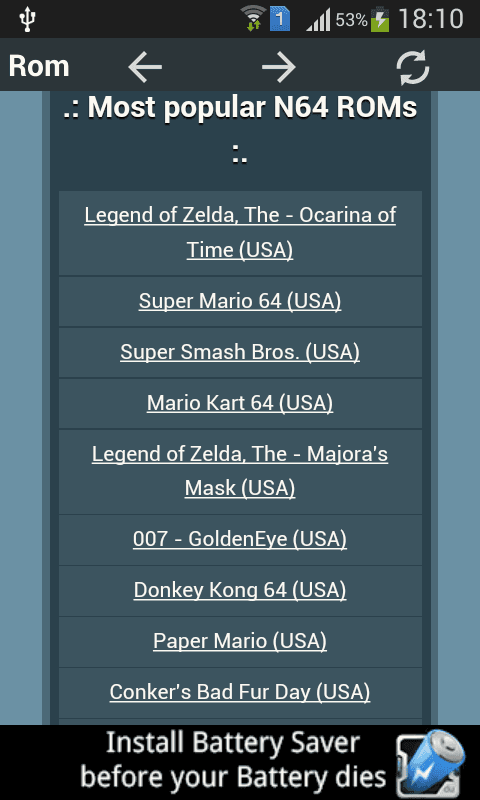Tap the refresh icon in toolbar
Image resolution: width=480 pixels, height=800 pixels.
(x=413, y=67)
